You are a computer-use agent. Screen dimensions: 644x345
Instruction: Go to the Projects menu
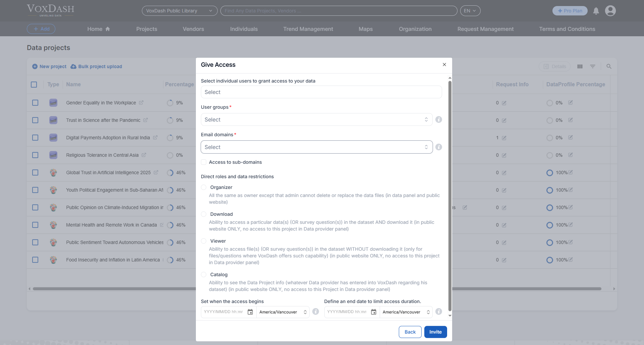click(147, 29)
